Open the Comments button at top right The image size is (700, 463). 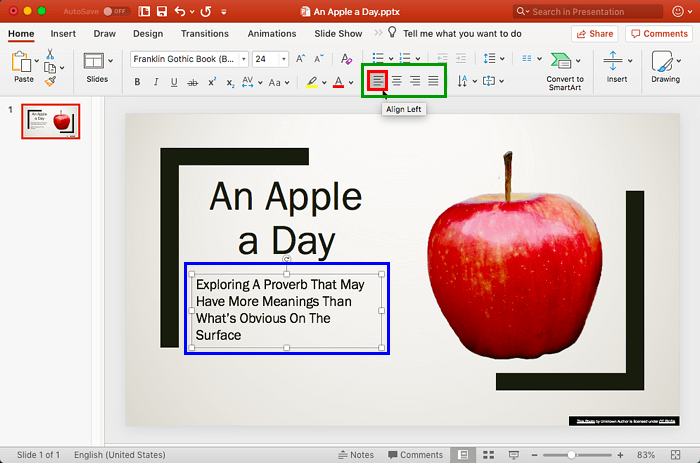click(658, 33)
